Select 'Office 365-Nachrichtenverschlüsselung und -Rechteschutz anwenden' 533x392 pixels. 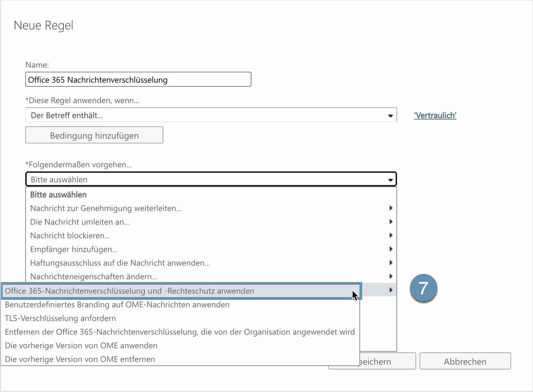tap(181, 291)
